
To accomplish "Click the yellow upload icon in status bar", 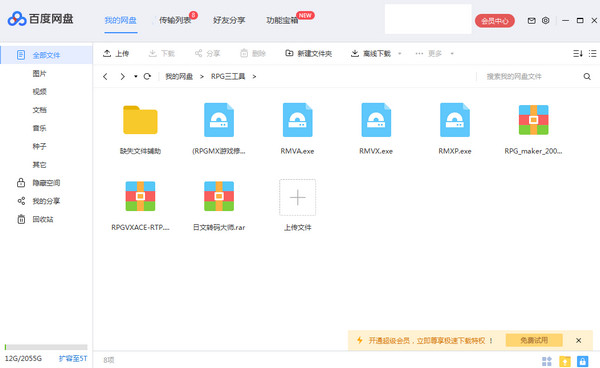I will (x=565, y=361).
